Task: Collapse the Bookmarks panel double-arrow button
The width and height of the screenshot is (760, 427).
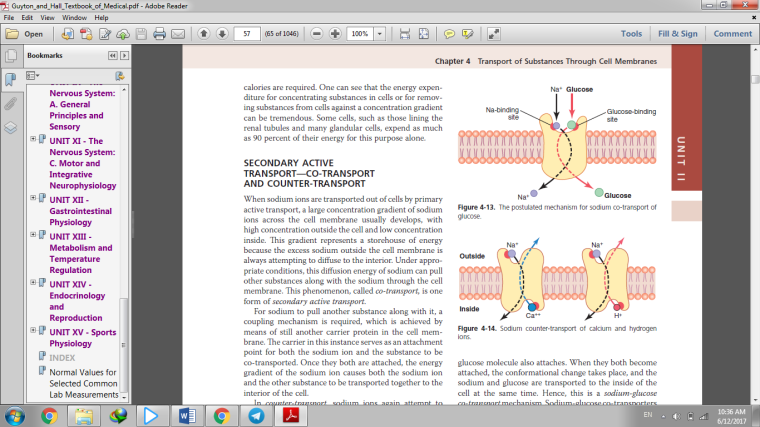Action: [x=112, y=56]
